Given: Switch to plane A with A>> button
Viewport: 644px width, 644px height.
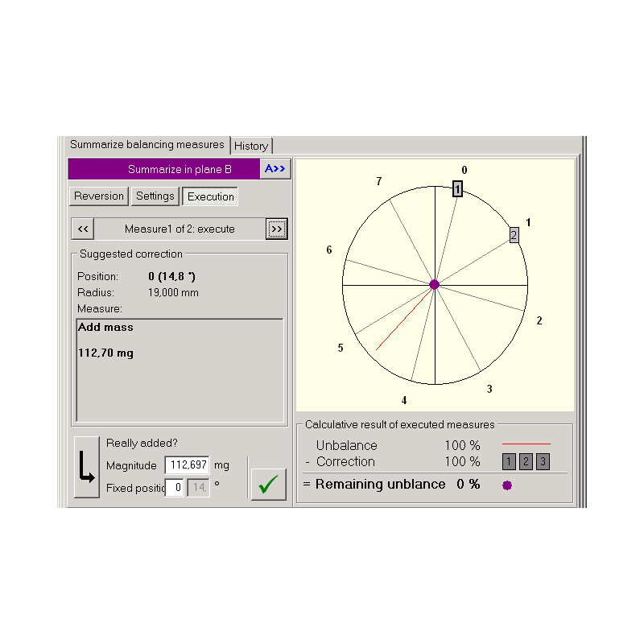Looking at the screenshot, I should coord(275,169).
